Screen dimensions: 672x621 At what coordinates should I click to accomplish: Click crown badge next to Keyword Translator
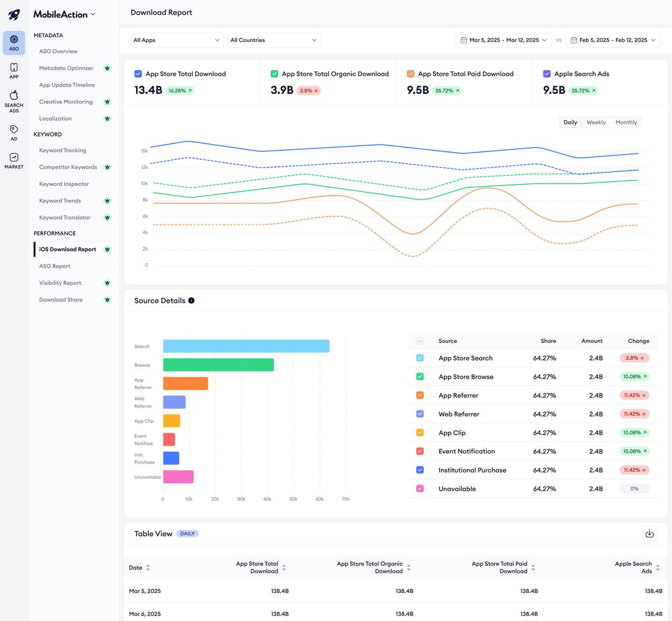(x=107, y=218)
